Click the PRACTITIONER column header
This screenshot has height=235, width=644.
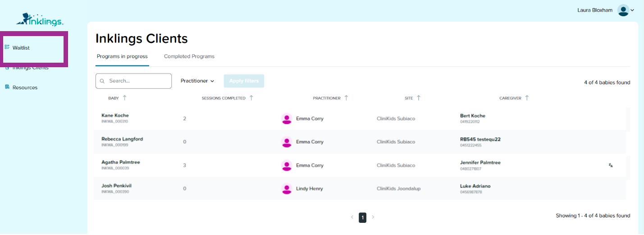click(x=327, y=98)
